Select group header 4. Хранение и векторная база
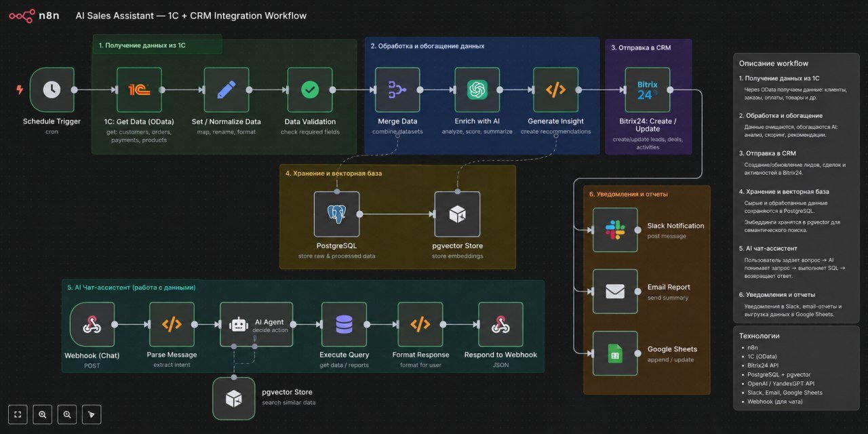The image size is (868, 434). pyautogui.click(x=333, y=173)
